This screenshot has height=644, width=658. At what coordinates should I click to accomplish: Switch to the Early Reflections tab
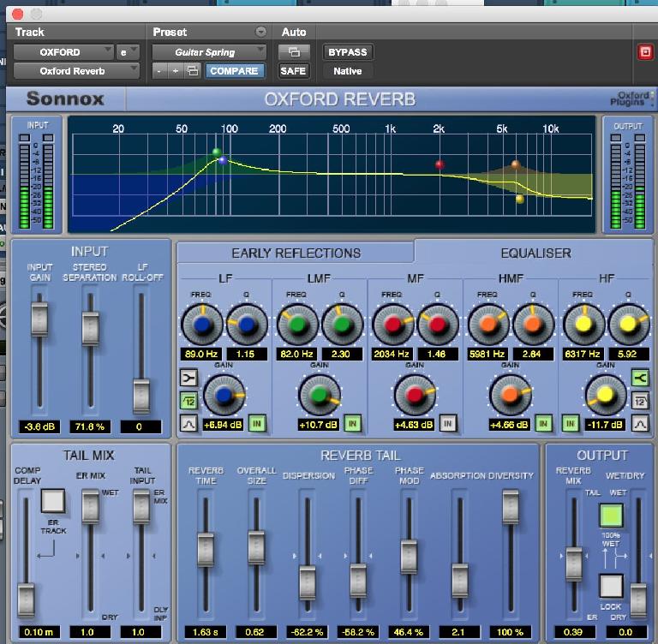pyautogui.click(x=296, y=253)
